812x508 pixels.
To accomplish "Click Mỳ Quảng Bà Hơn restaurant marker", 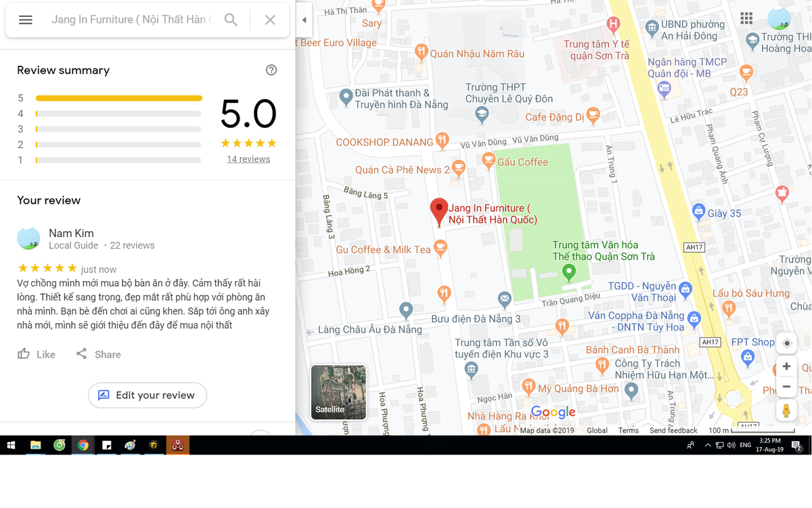I will tap(528, 387).
